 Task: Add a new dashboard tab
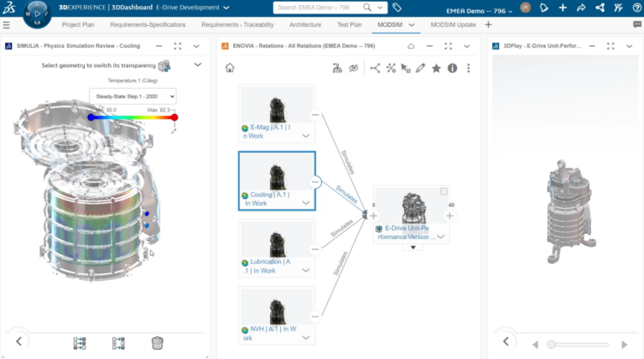[x=488, y=24]
